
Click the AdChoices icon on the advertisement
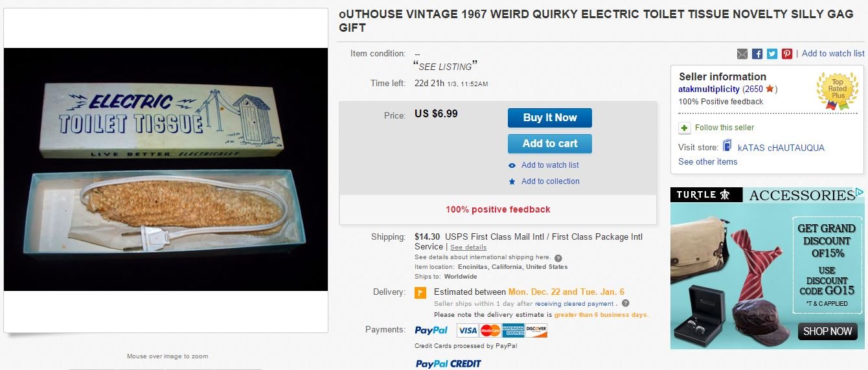(859, 192)
